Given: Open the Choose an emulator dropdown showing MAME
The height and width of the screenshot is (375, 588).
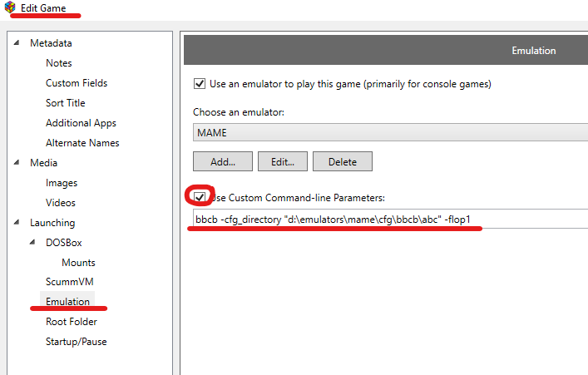Looking at the screenshot, I should 390,132.
